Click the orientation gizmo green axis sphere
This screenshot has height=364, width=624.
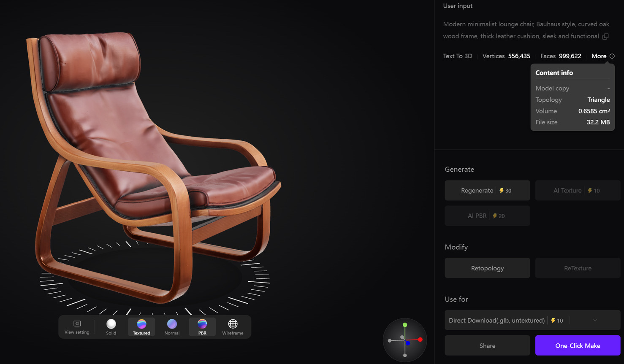click(x=405, y=325)
